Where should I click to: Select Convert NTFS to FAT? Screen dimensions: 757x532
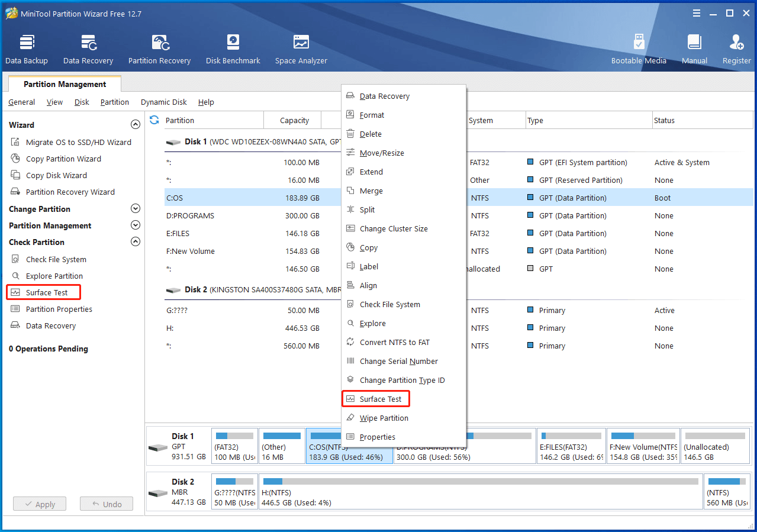404,343
